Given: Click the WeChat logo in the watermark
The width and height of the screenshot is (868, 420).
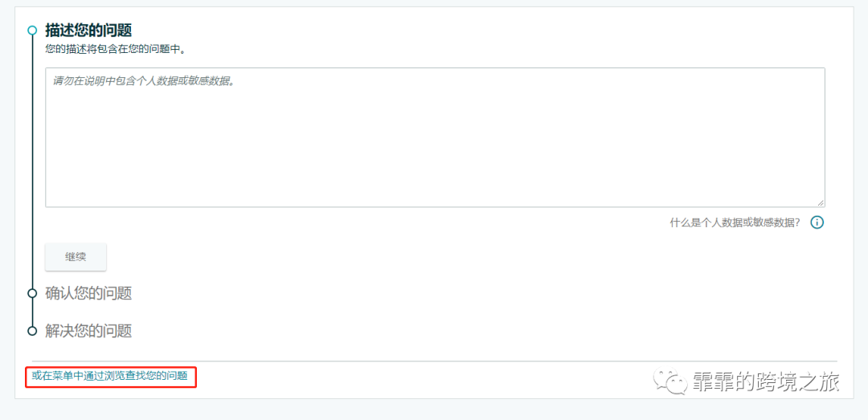Looking at the screenshot, I should pos(669,381).
